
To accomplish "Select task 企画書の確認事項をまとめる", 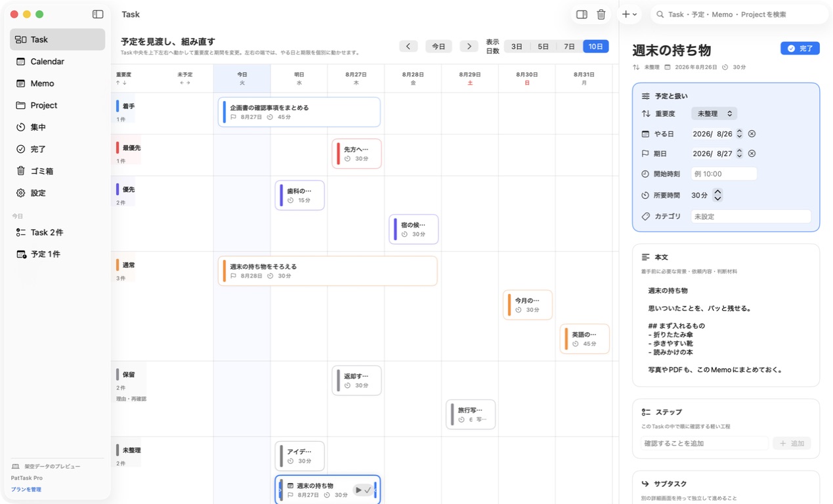I will click(299, 112).
